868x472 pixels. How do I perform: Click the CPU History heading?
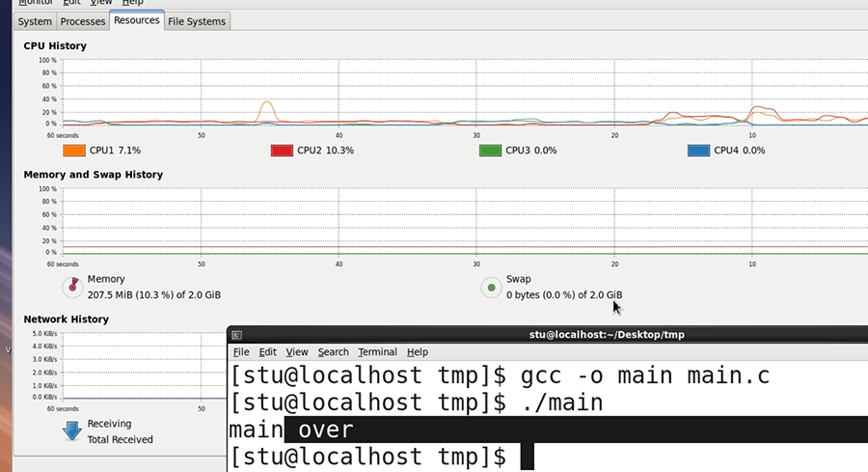[55, 46]
